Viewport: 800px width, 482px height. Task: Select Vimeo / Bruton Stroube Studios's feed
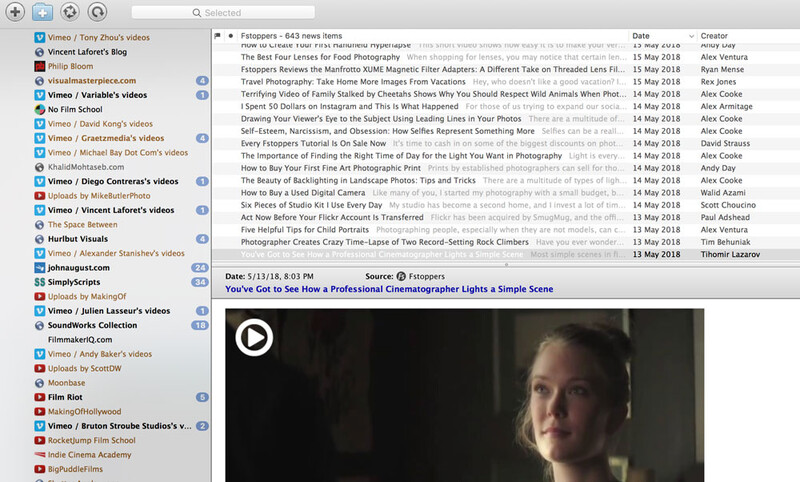(120, 426)
